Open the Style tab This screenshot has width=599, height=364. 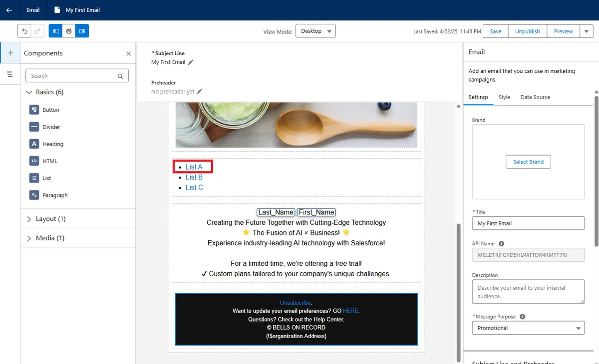click(504, 97)
